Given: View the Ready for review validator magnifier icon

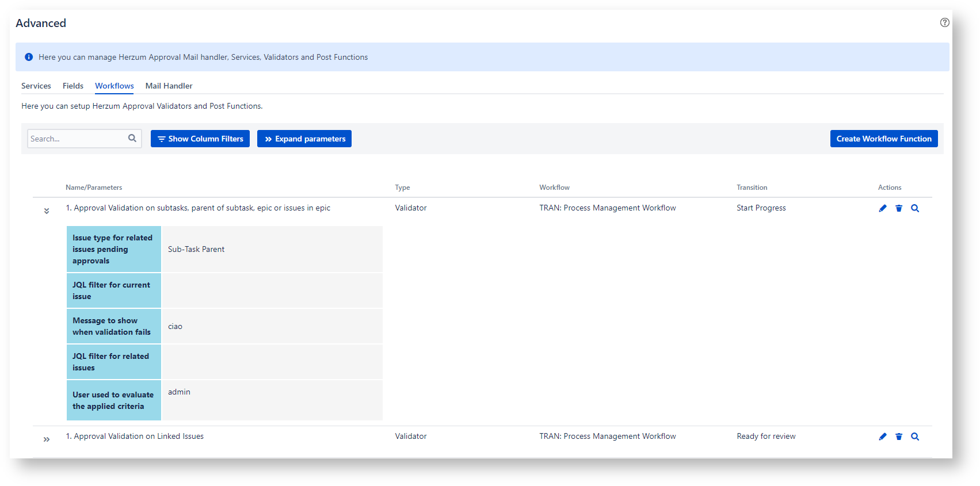Looking at the screenshot, I should tap(914, 437).
